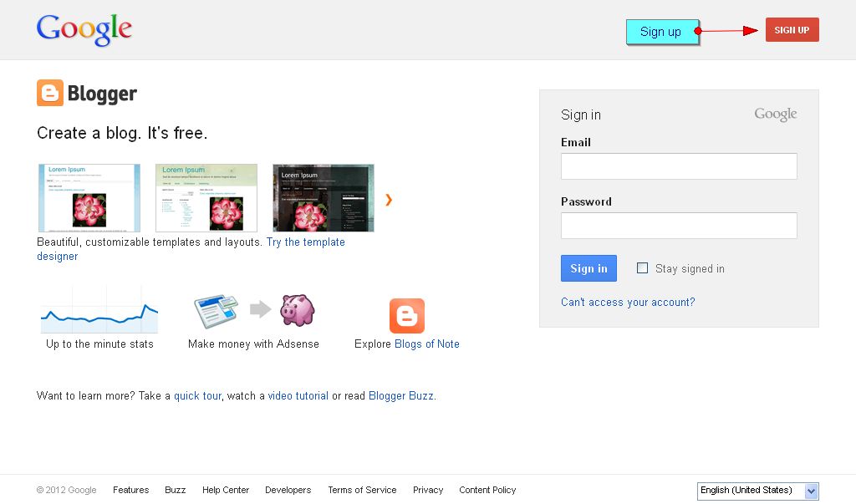Open the quick tour link
856x504 pixels.
click(198, 395)
